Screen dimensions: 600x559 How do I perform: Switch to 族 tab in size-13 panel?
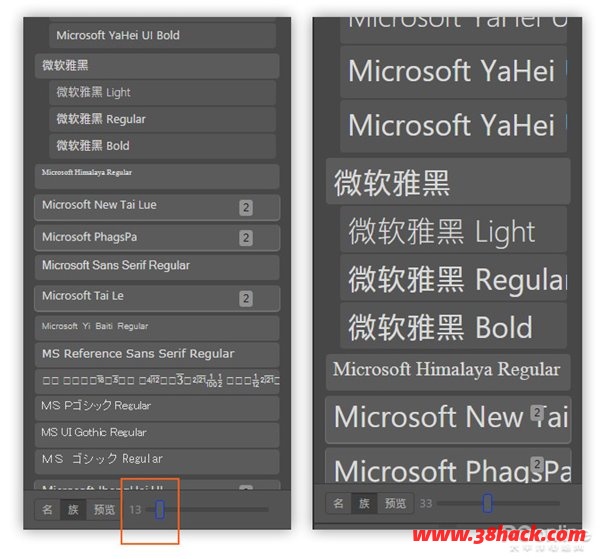click(73, 510)
